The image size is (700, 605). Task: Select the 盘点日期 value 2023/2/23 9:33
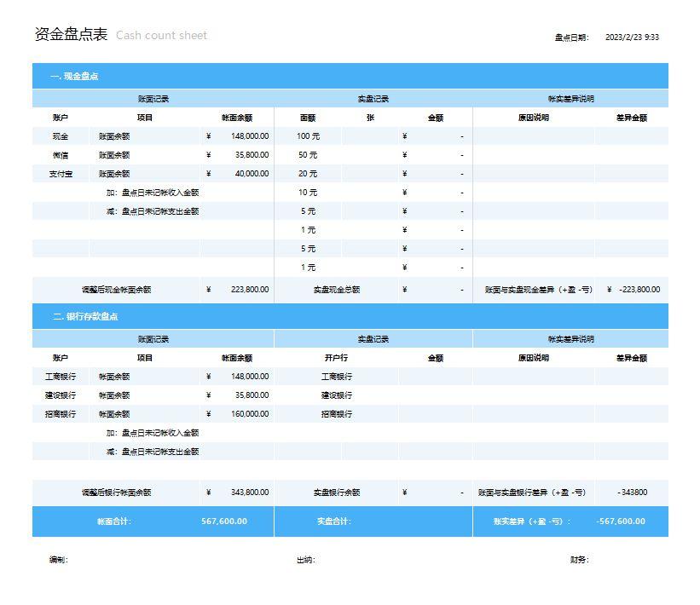coord(632,37)
